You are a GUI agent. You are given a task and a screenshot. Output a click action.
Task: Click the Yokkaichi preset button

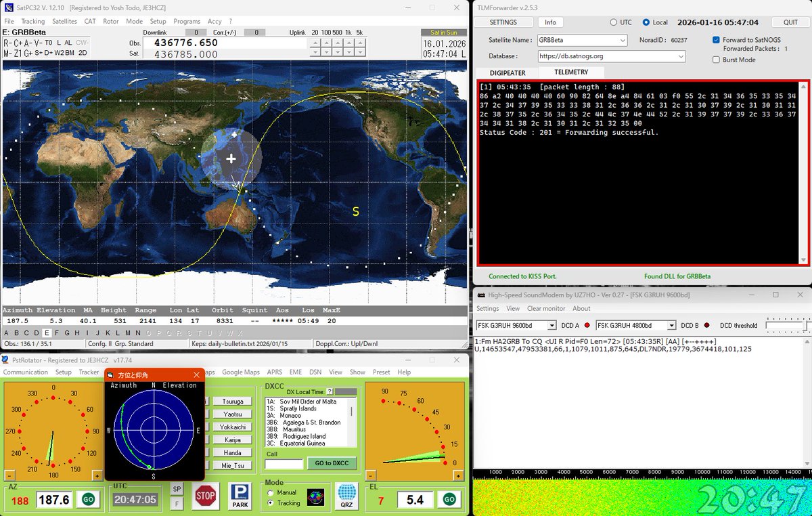[232, 427]
